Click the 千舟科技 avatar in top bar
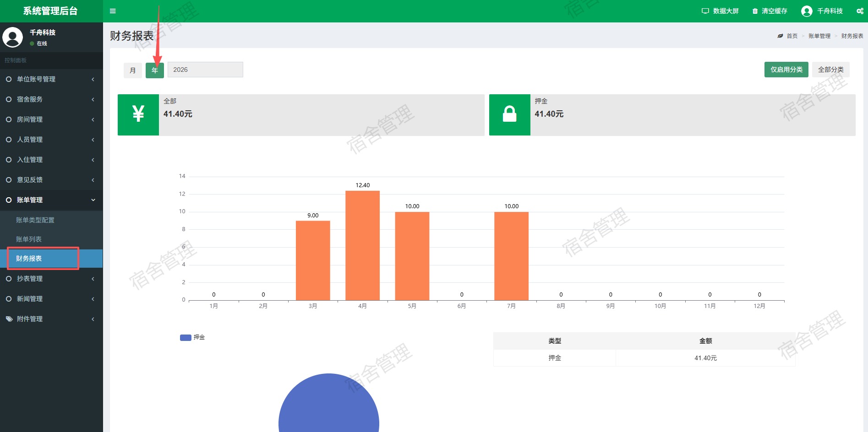Screen dimensions: 868x432 click(x=807, y=11)
